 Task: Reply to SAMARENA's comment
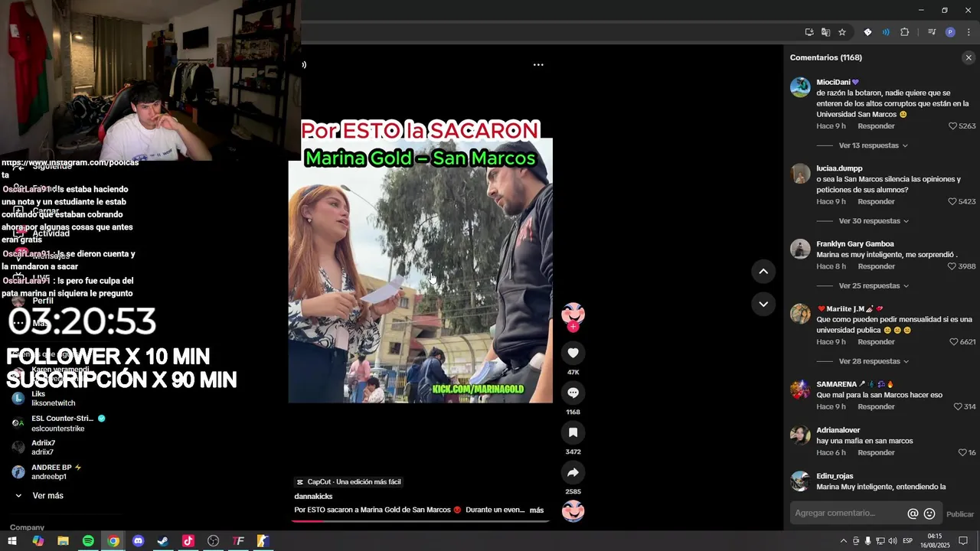[x=876, y=406]
